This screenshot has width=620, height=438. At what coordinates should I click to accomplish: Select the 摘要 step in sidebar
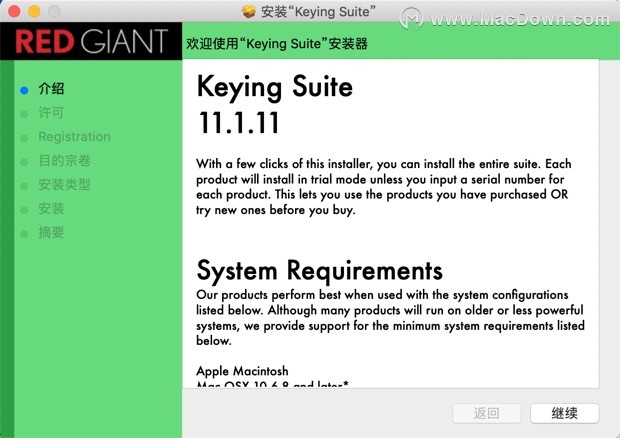pyautogui.click(x=51, y=232)
